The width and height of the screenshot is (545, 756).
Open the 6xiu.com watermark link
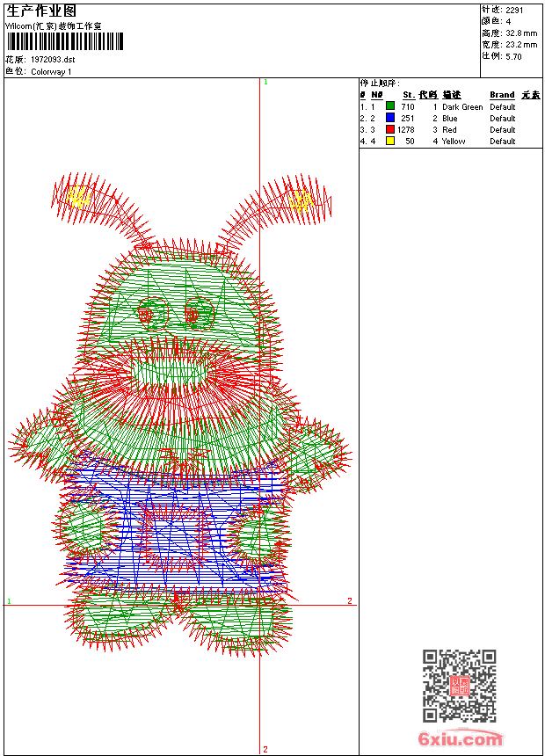460,738
